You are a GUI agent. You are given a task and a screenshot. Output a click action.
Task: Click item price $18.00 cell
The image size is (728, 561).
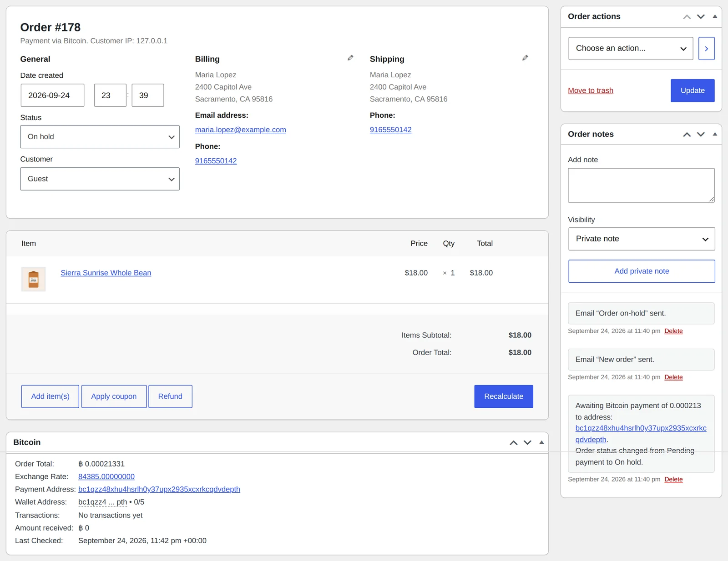tap(416, 273)
